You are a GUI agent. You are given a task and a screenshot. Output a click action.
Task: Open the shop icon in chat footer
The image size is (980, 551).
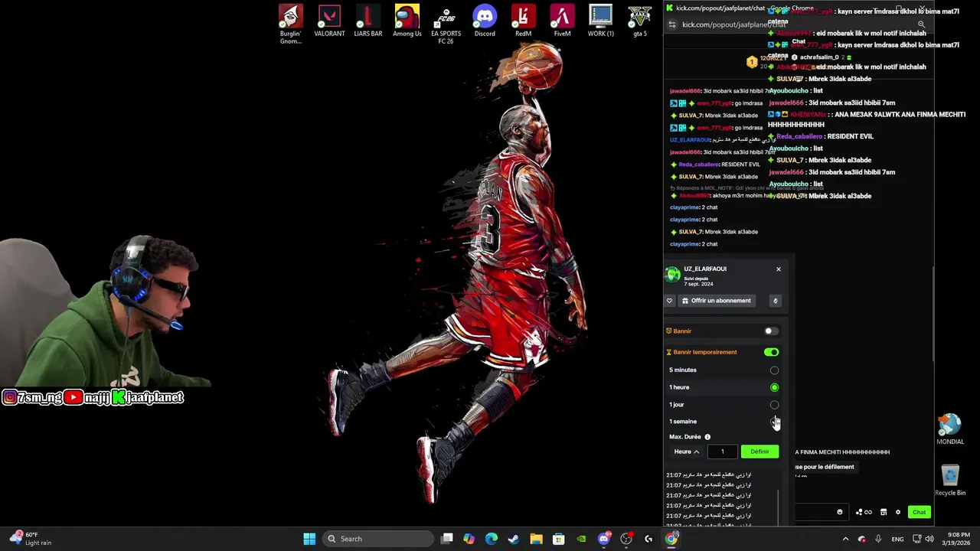(x=884, y=512)
